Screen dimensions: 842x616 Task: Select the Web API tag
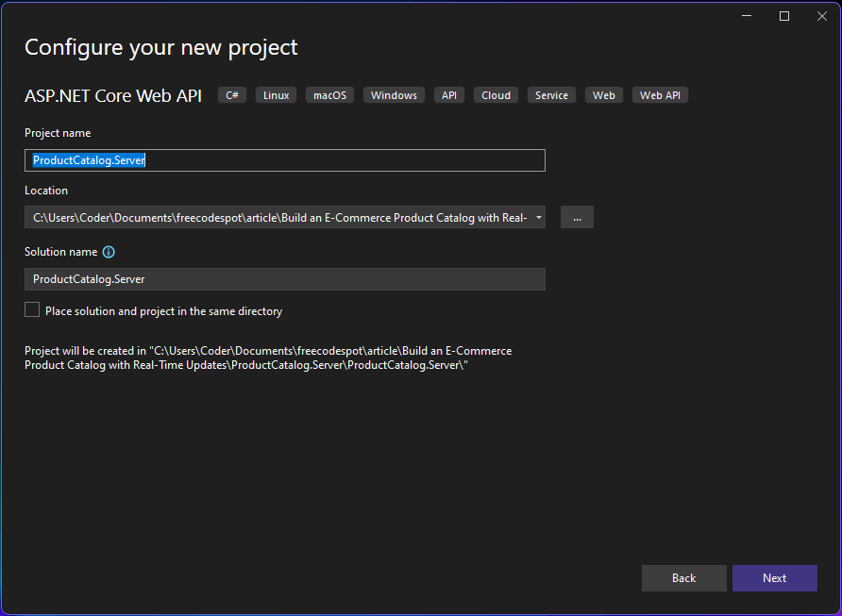click(x=660, y=95)
